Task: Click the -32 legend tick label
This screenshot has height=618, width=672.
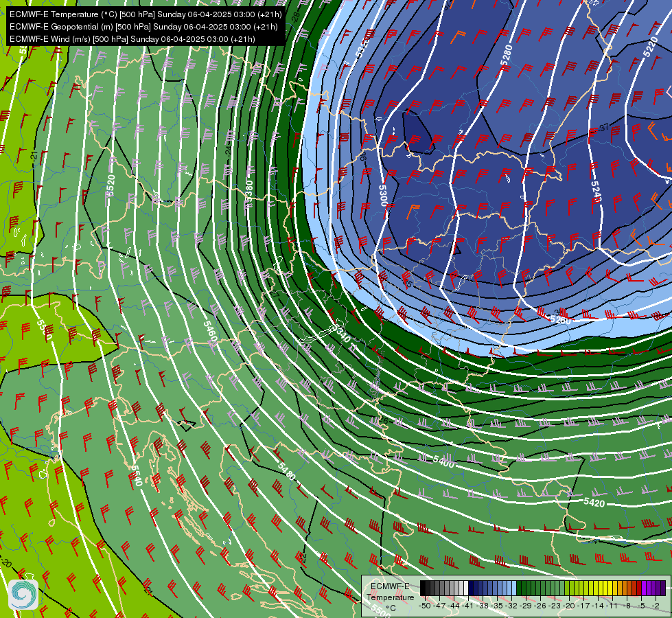Action: tap(511, 606)
